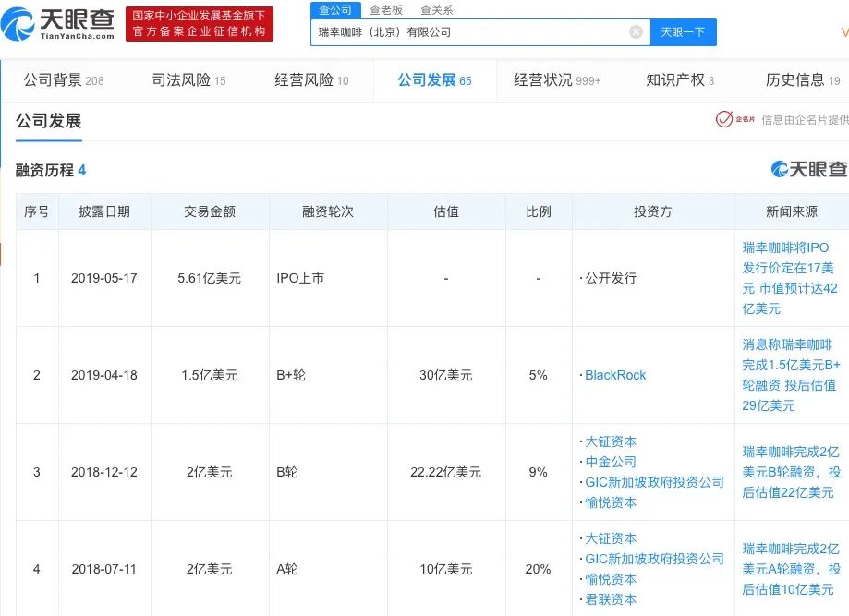The height and width of the screenshot is (616, 849).
Task: Click the 企名片 logo badge
Action: (x=734, y=119)
